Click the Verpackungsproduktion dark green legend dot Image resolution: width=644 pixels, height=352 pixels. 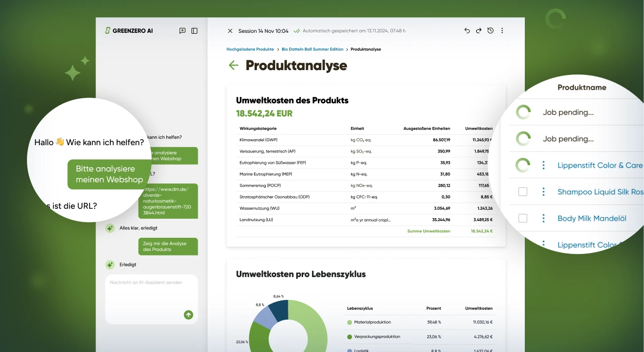pos(350,337)
